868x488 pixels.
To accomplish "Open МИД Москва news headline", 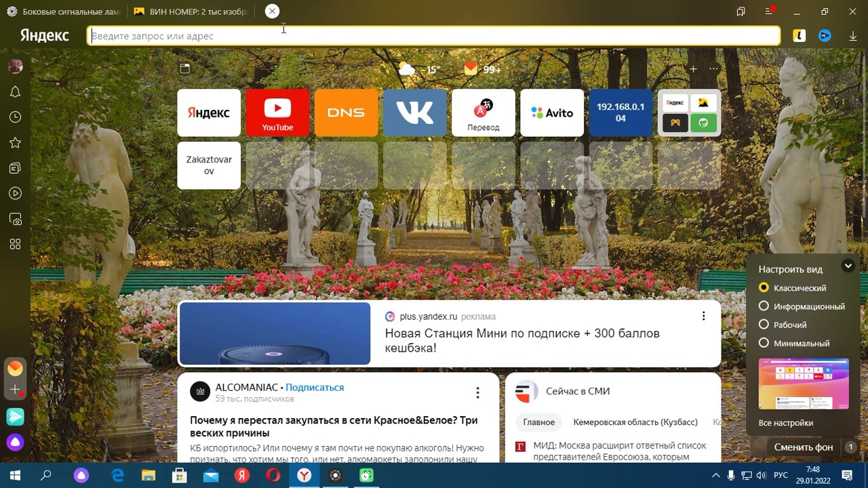I will pos(620,451).
